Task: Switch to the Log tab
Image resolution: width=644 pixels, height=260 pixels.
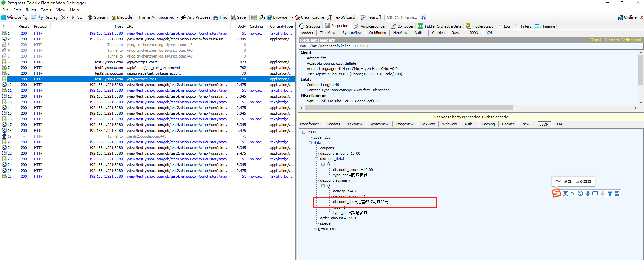Action: tap(504, 26)
